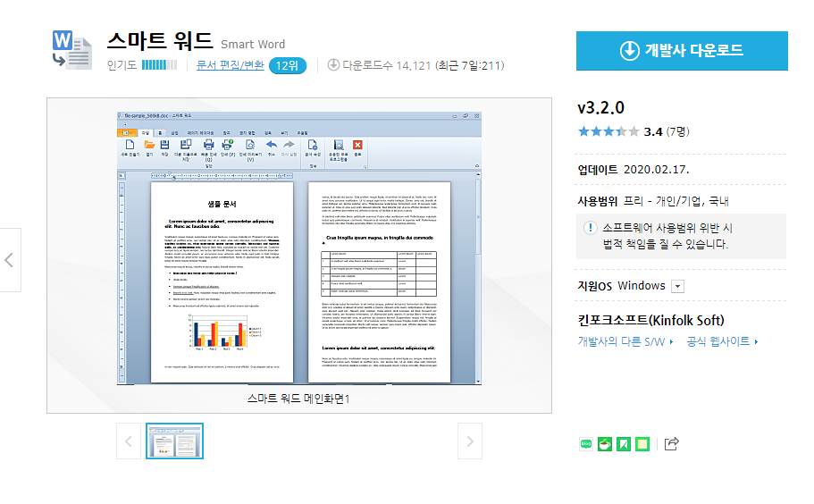Click the green Naver bookmark share icon
The width and height of the screenshot is (814, 504).
coord(624,444)
